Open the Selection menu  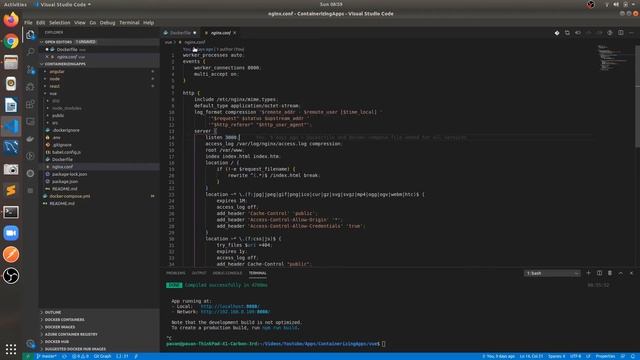(60, 22)
